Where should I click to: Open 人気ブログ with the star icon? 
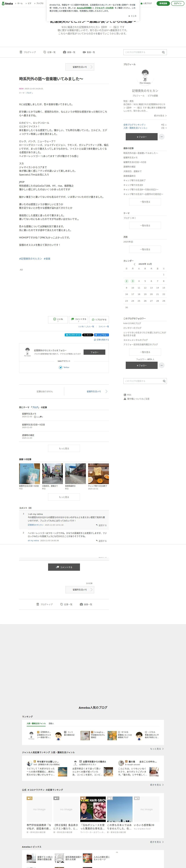pyautogui.click(x=146, y=3)
